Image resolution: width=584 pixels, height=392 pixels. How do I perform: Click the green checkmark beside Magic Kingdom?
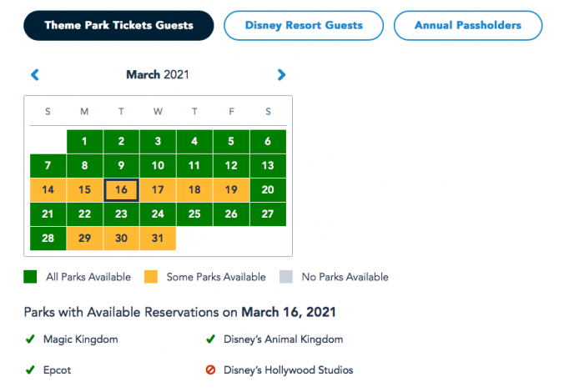(30, 339)
